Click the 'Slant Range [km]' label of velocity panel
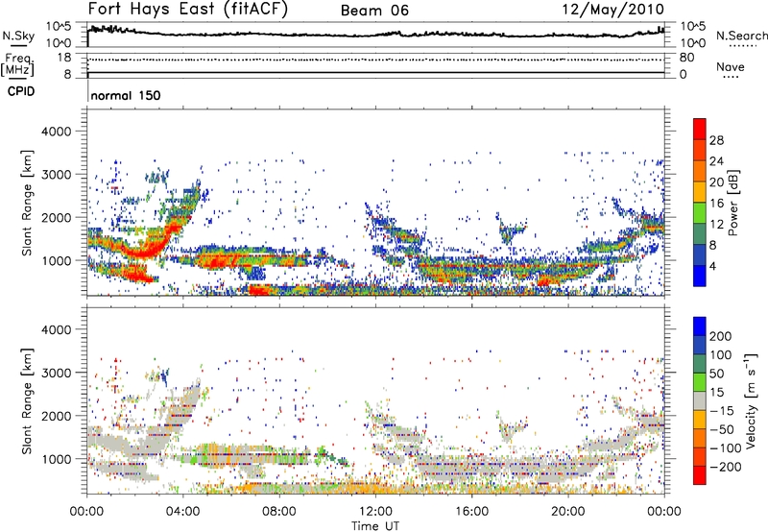Viewport: 768px width, 532px height. click(27, 400)
